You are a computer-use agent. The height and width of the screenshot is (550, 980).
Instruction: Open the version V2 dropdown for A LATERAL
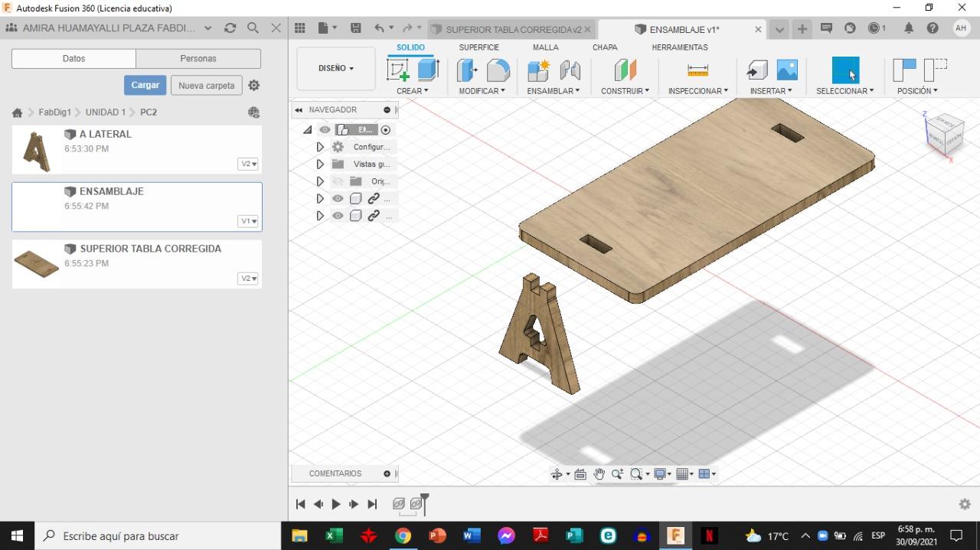tap(248, 164)
